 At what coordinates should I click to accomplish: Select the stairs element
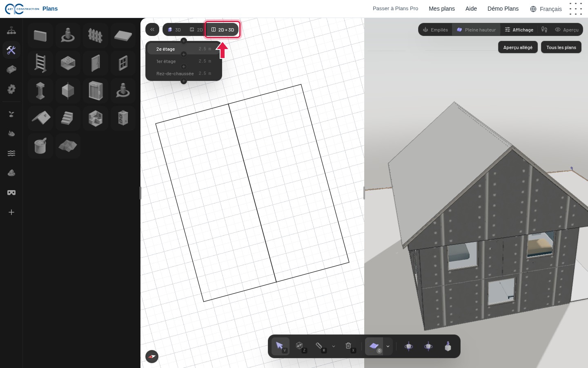click(68, 118)
